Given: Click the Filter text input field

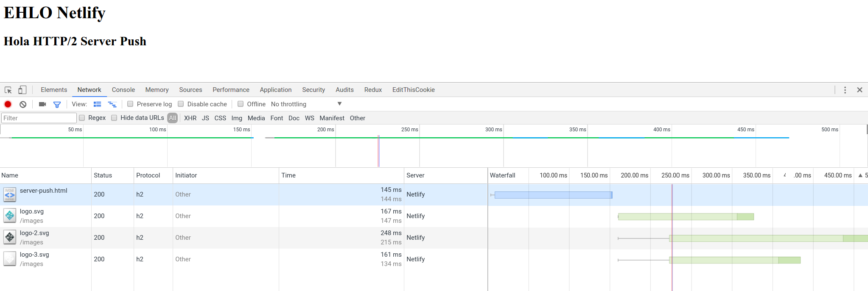Looking at the screenshot, I should (39, 118).
